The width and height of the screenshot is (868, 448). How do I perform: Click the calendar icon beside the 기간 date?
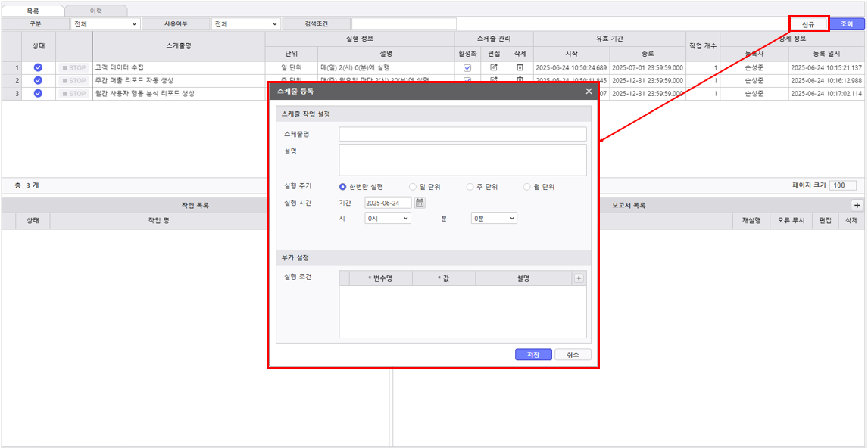[x=420, y=203]
